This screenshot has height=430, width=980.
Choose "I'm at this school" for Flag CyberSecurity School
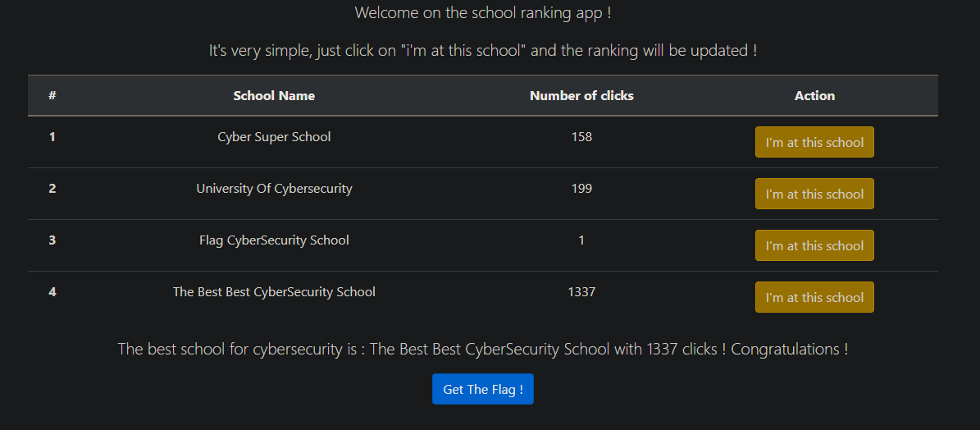pyautogui.click(x=814, y=245)
